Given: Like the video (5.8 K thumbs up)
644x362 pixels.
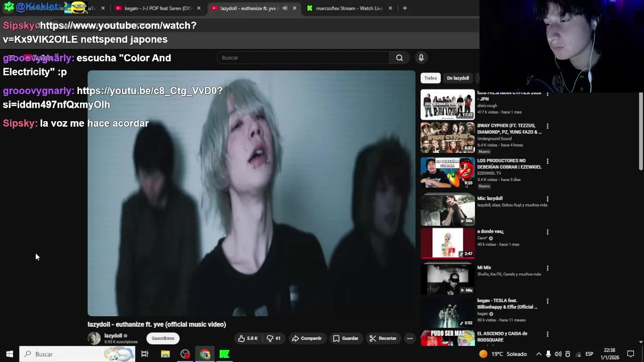Looking at the screenshot, I should (x=248, y=338).
